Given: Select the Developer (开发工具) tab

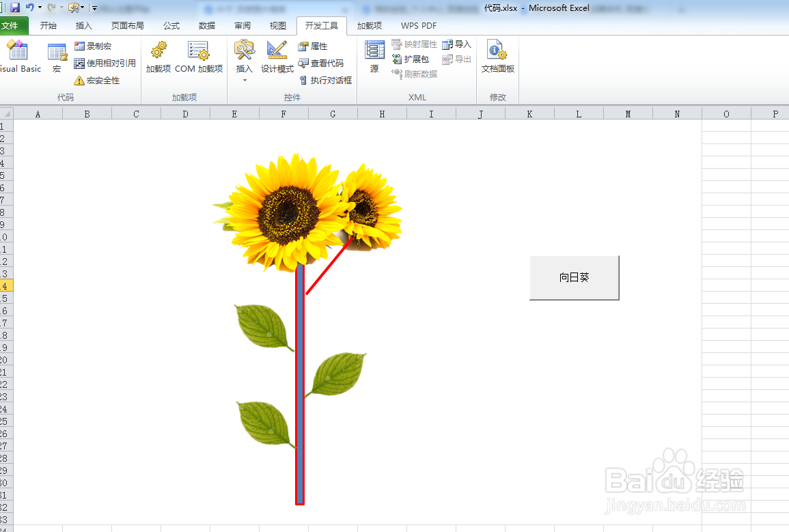Looking at the screenshot, I should [x=322, y=26].
